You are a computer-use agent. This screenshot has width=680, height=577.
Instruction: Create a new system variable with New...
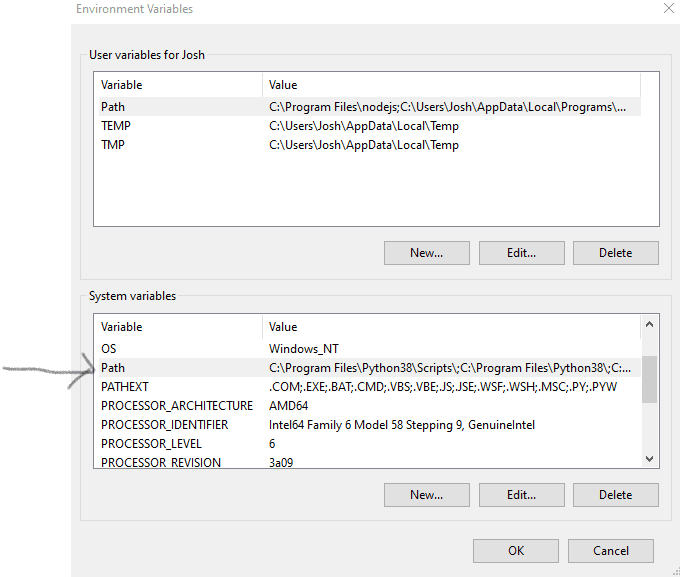426,495
